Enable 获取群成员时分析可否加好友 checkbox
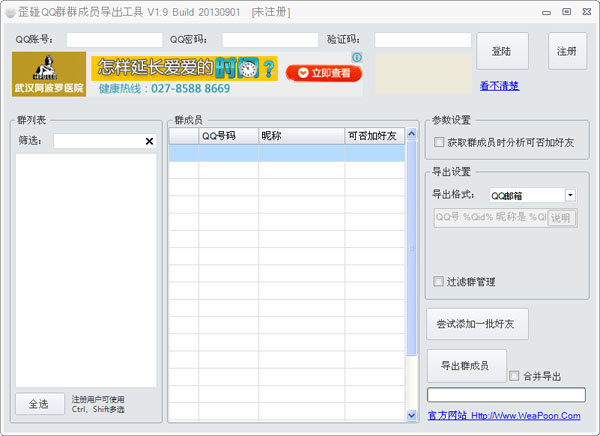The image size is (600, 436). 439,142
